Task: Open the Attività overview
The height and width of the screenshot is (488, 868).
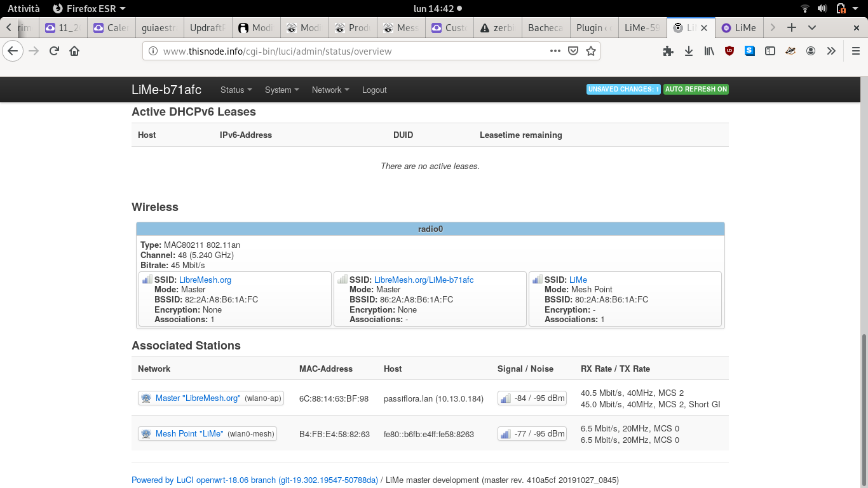Action: (x=24, y=8)
